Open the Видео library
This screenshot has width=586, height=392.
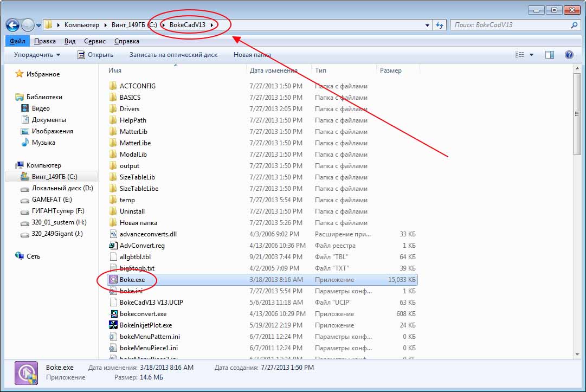click(40, 108)
